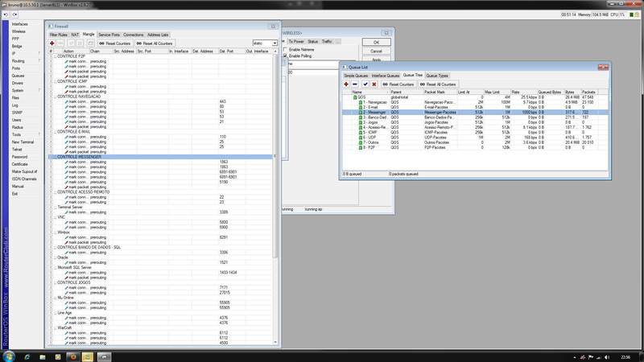The image size is (644, 362).
Task: Open the file explorer taskbar icon
Action: point(43,357)
